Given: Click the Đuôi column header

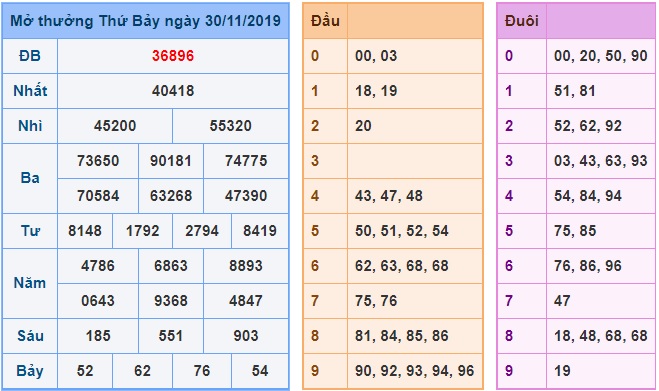Looking at the screenshot, I should coord(522,21).
